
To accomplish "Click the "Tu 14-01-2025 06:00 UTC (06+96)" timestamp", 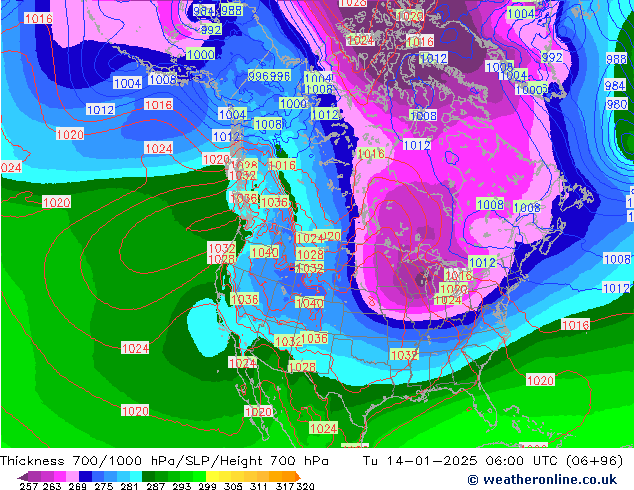I will tap(492, 461).
